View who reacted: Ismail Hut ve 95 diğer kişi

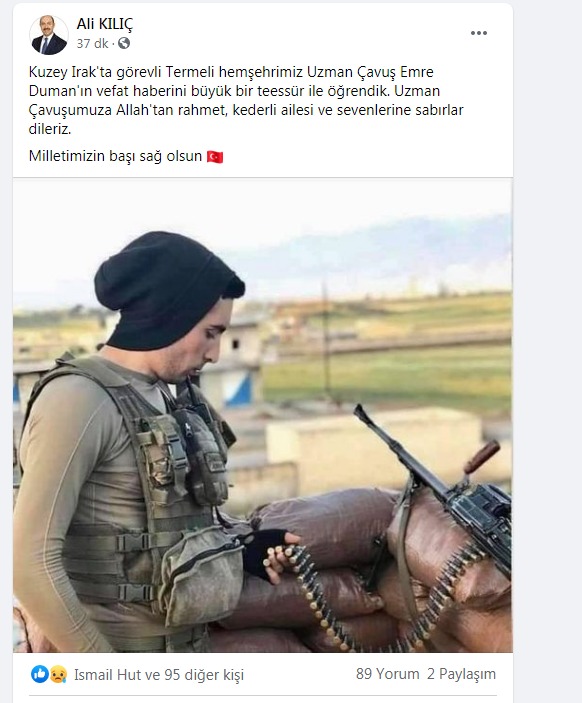tap(159, 674)
